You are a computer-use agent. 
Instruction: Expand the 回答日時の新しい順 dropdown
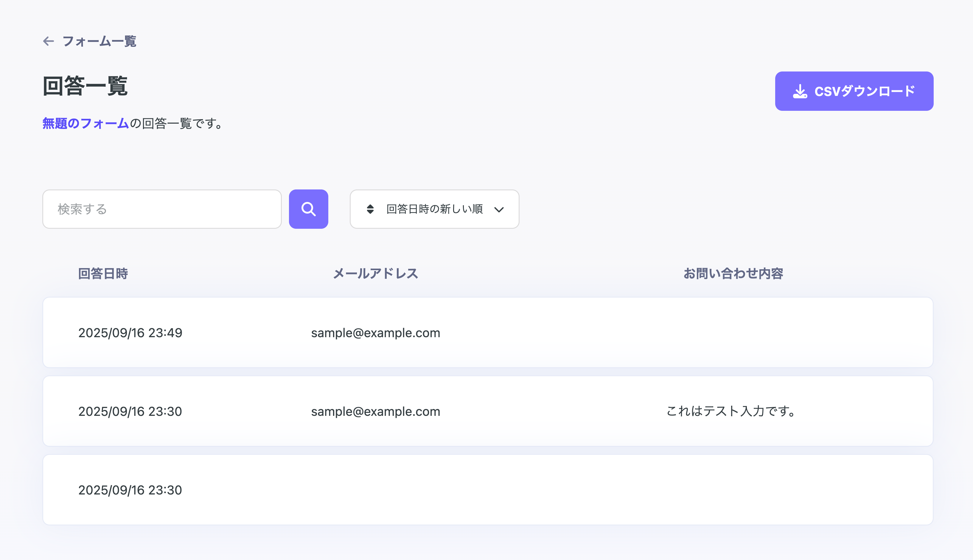click(434, 209)
